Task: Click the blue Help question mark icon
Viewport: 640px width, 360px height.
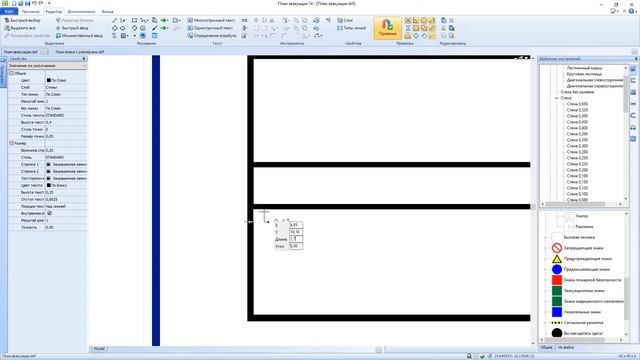Action: point(632,11)
